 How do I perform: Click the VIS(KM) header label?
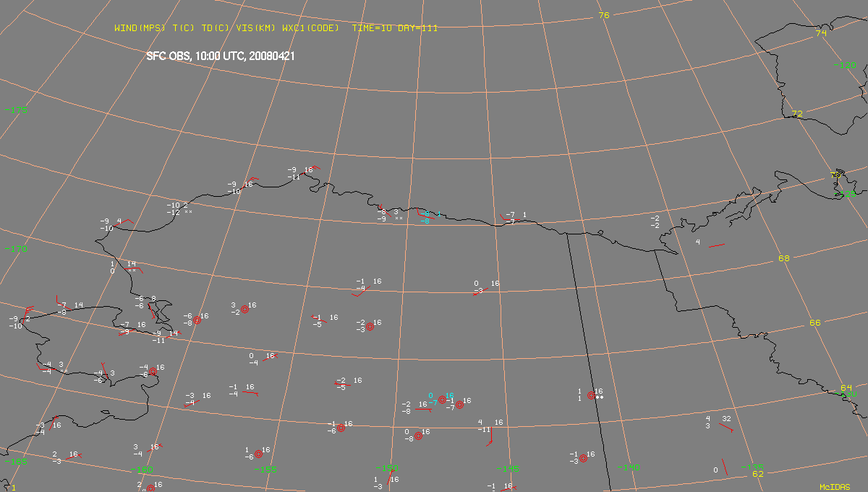(257, 28)
